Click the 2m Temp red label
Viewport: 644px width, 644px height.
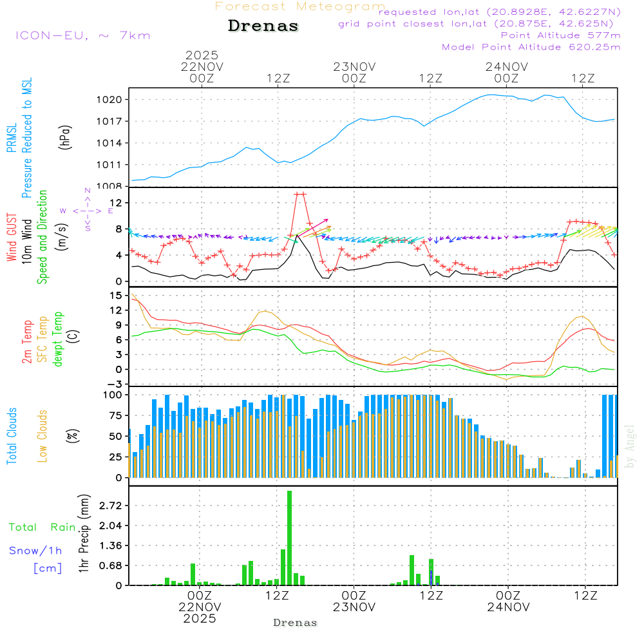28,341
